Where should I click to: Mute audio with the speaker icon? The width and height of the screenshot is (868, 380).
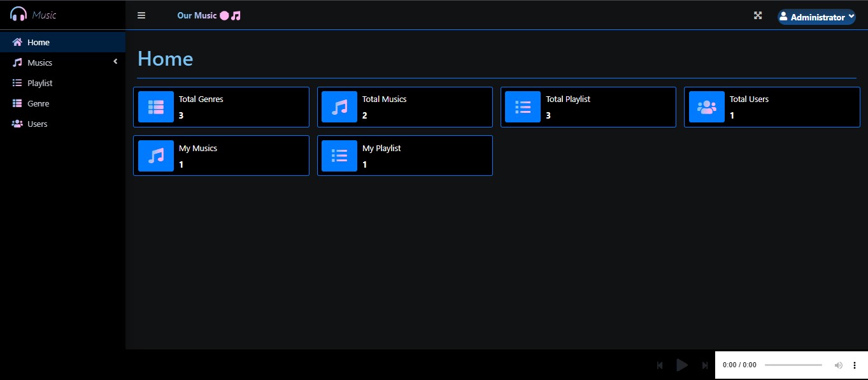[839, 365]
